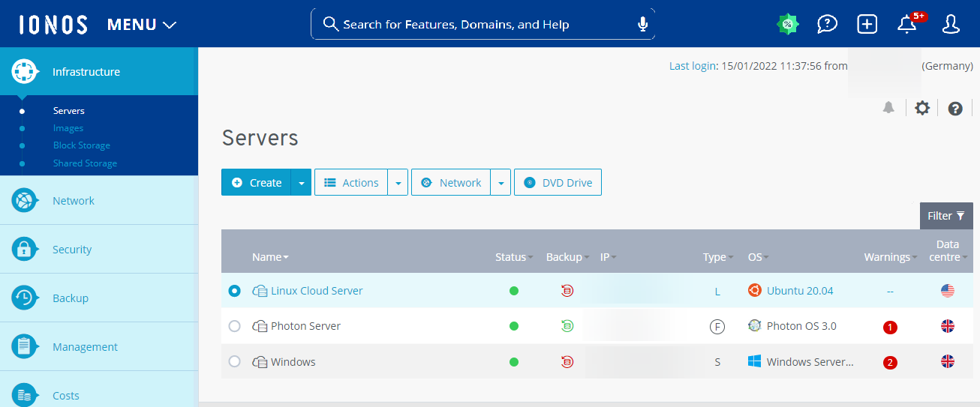This screenshot has width=980, height=407.
Task: Select the Windows server radio button
Action: click(235, 361)
